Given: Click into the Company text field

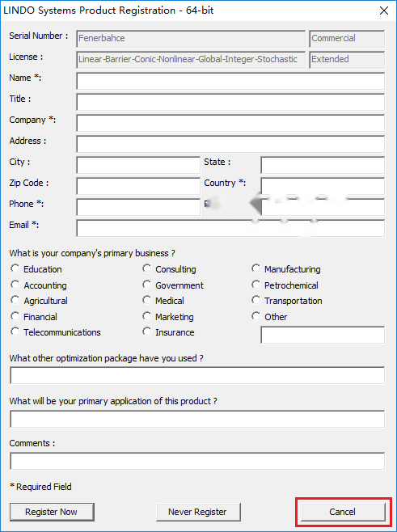Looking at the screenshot, I should tap(230, 123).
